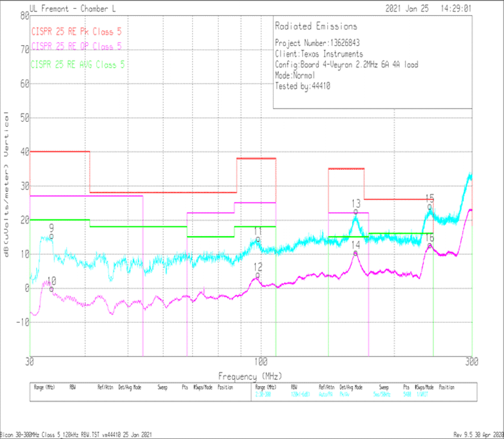Screen dimensions: 504x439
Task: Select marker 9 on the cyan peak trace
Action: click(x=51, y=236)
